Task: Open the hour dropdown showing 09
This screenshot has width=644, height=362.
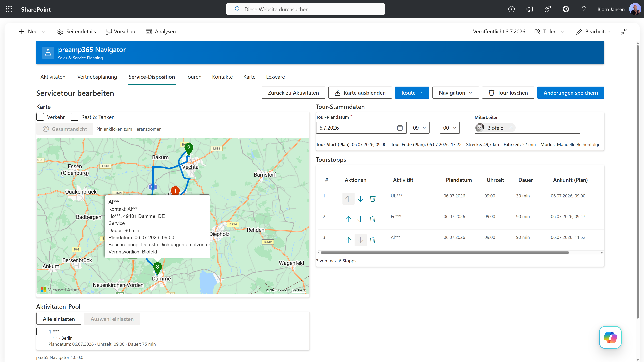Action: [419, 128]
